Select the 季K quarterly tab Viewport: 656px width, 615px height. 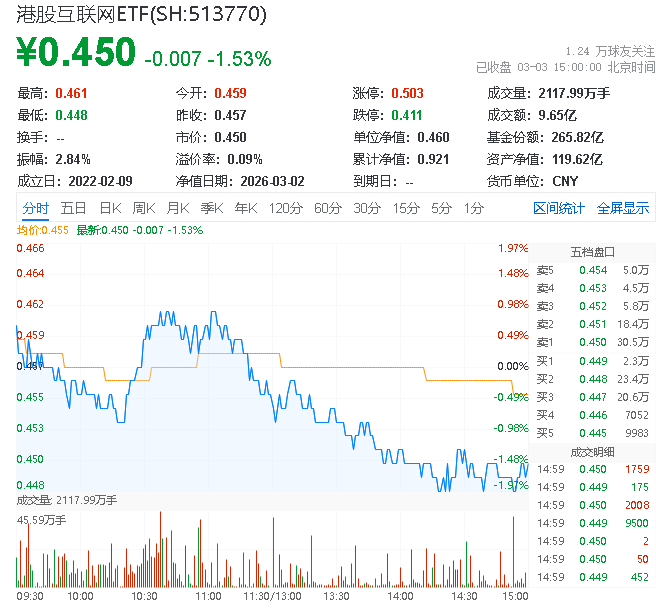click(211, 208)
